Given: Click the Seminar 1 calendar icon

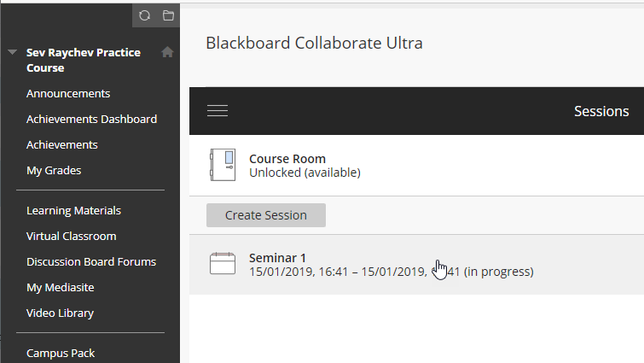Looking at the screenshot, I should 222,264.
